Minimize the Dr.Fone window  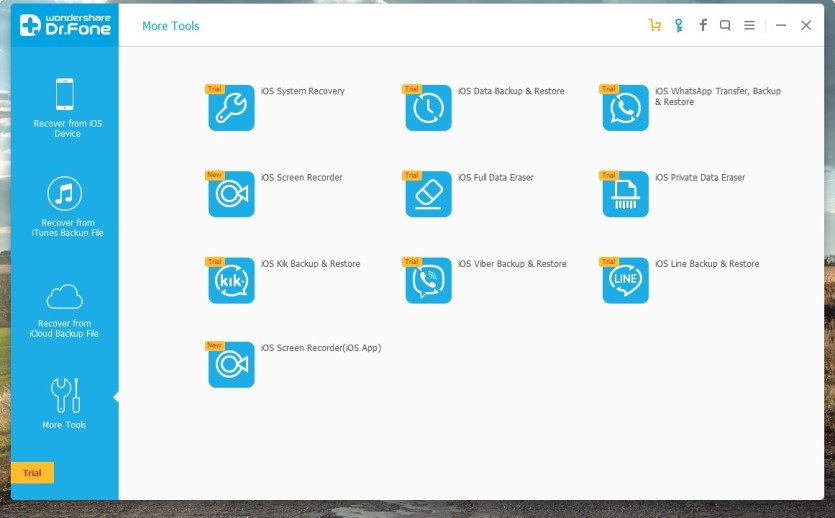point(781,25)
